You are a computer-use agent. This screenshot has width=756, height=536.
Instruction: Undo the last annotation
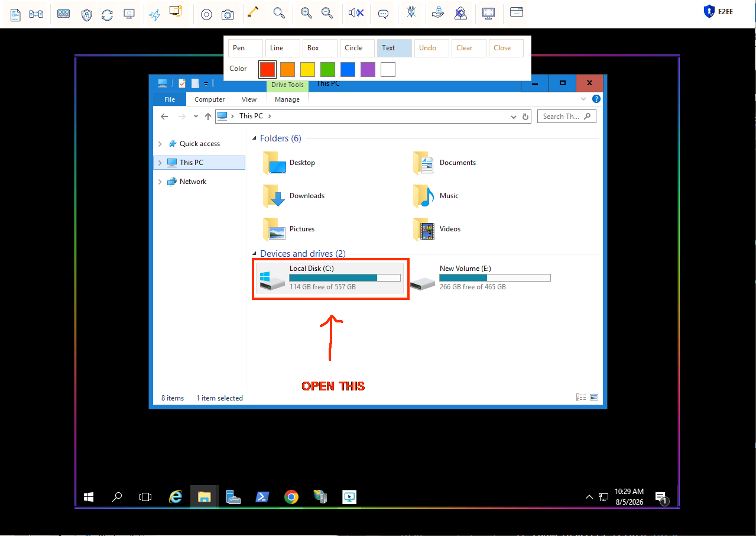tap(431, 48)
